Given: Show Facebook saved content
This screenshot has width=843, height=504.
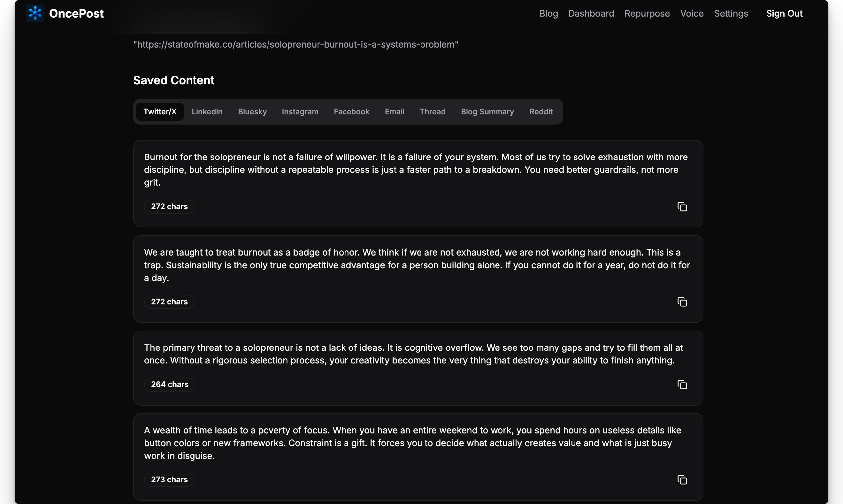Looking at the screenshot, I should pos(351,112).
